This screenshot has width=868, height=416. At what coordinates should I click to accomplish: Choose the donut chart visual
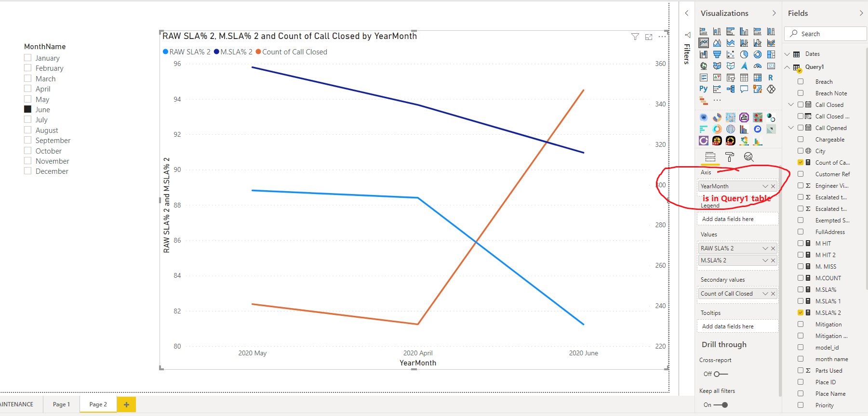point(758,54)
